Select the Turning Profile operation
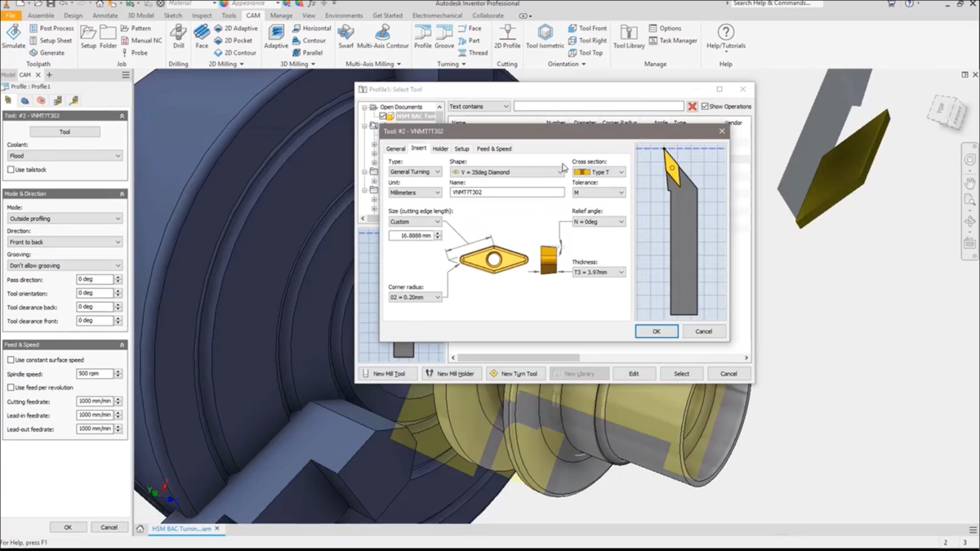The height and width of the screenshot is (551, 980). (423, 37)
